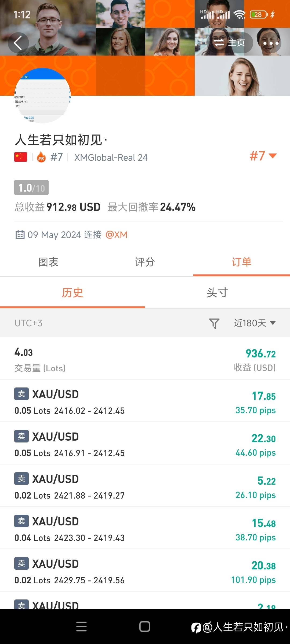290x644 pixels.
Task: Tap the China flag icon
Action: pyautogui.click(x=21, y=157)
